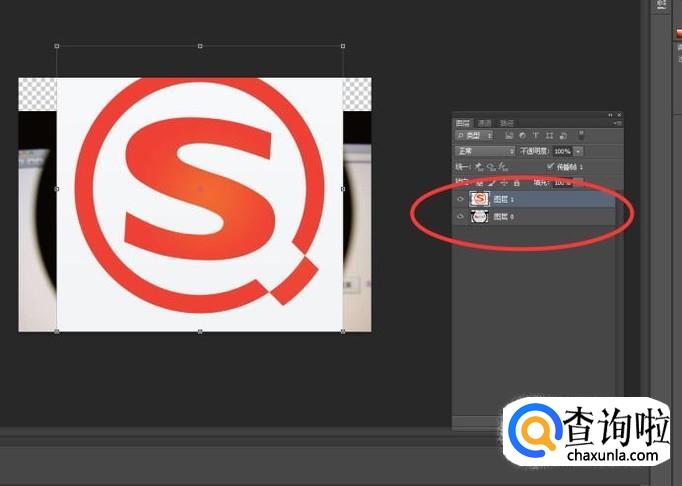Click the top-right transform handle on canvas
This screenshot has width=682, height=486.
point(343,46)
